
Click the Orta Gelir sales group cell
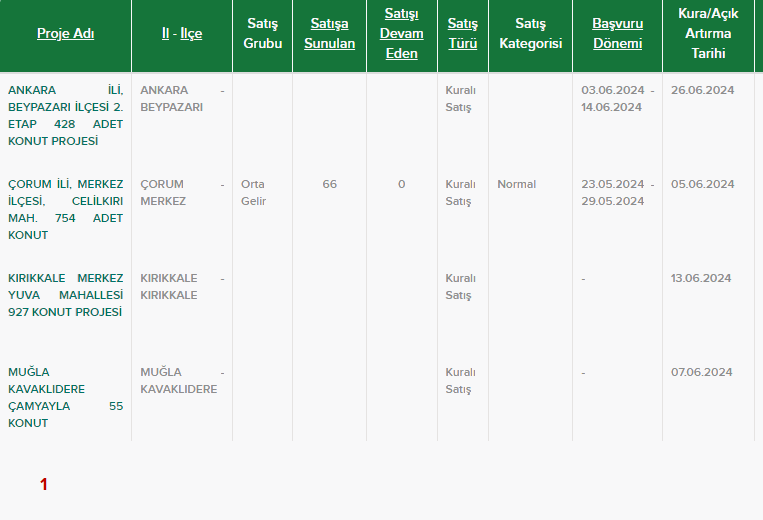tap(254, 192)
